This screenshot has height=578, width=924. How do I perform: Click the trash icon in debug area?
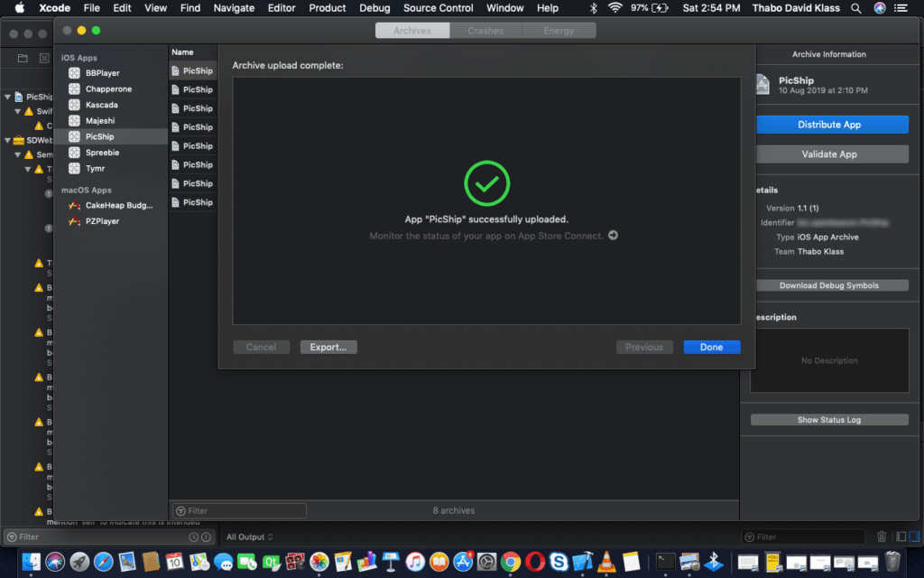(882, 537)
